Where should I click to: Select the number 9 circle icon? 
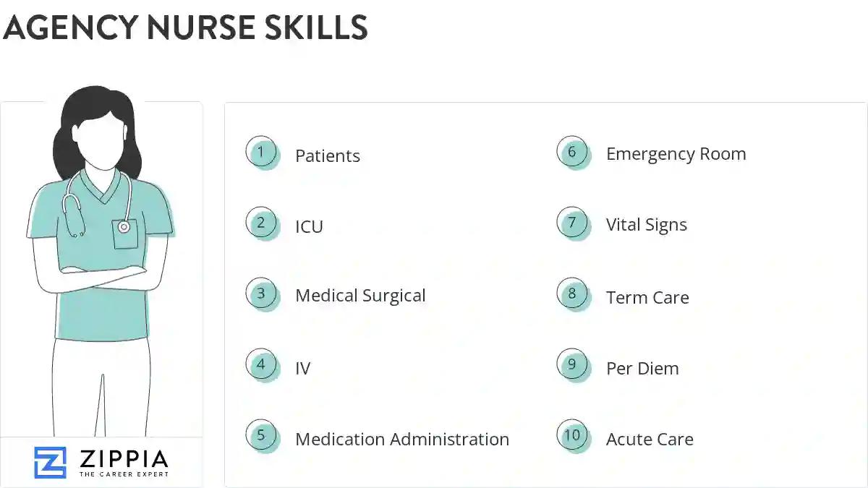(x=572, y=365)
